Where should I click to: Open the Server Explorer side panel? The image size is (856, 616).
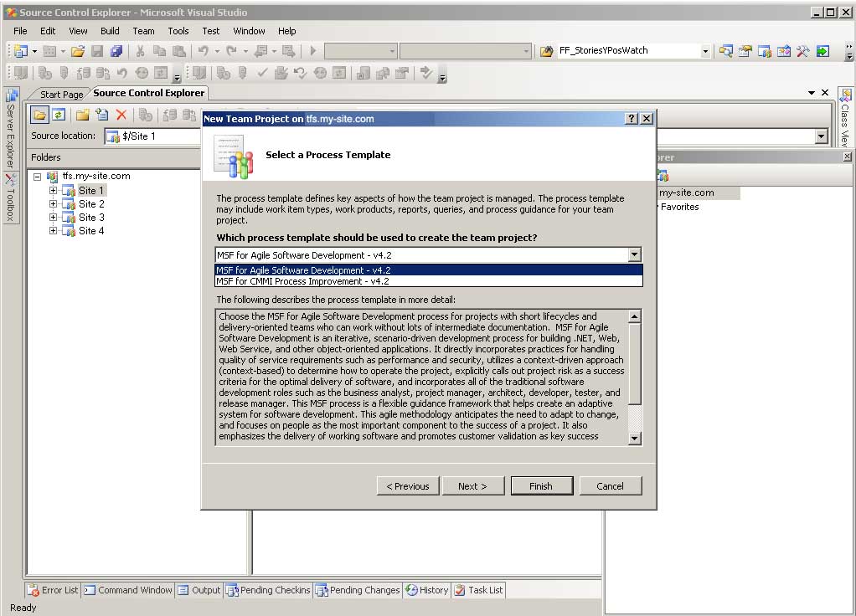click(10, 130)
